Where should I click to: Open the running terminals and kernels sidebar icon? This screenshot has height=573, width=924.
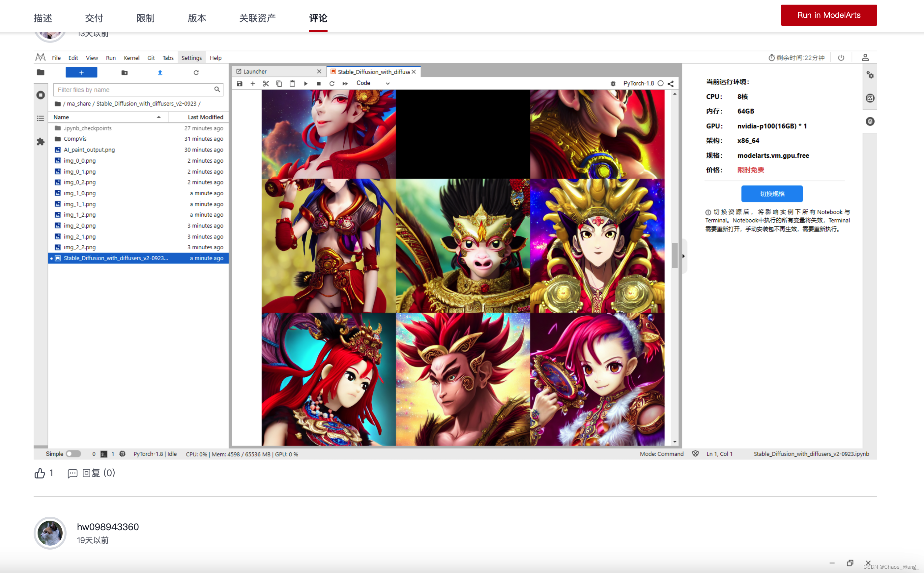[41, 95]
